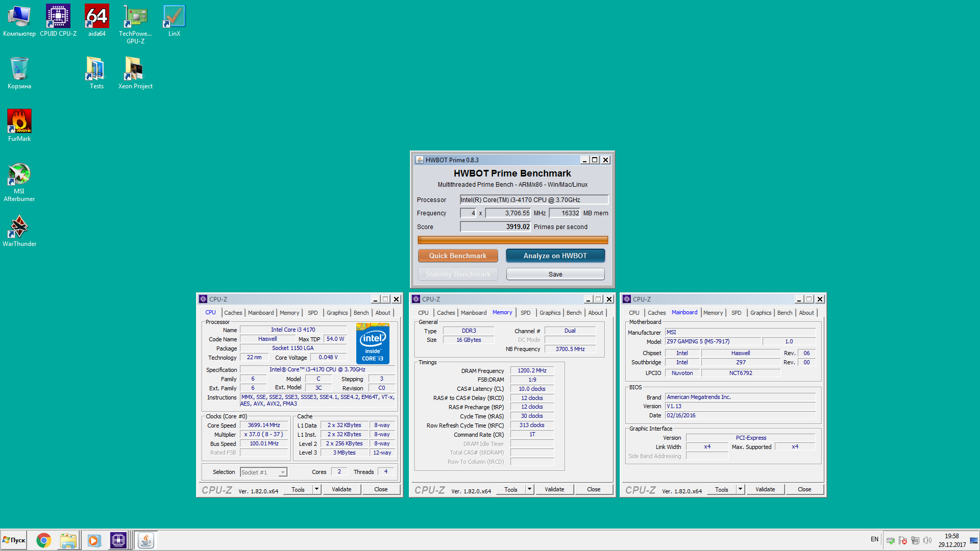Screen dimensions: 980x551
Task: Expand Tools dropdown arrow in left CPU-Z
Action: pos(316,489)
